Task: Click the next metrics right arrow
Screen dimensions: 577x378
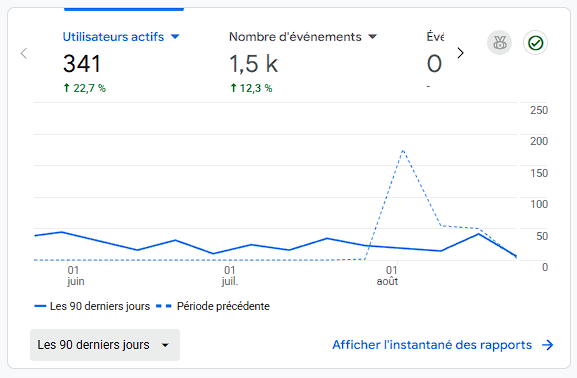Action: 460,53
